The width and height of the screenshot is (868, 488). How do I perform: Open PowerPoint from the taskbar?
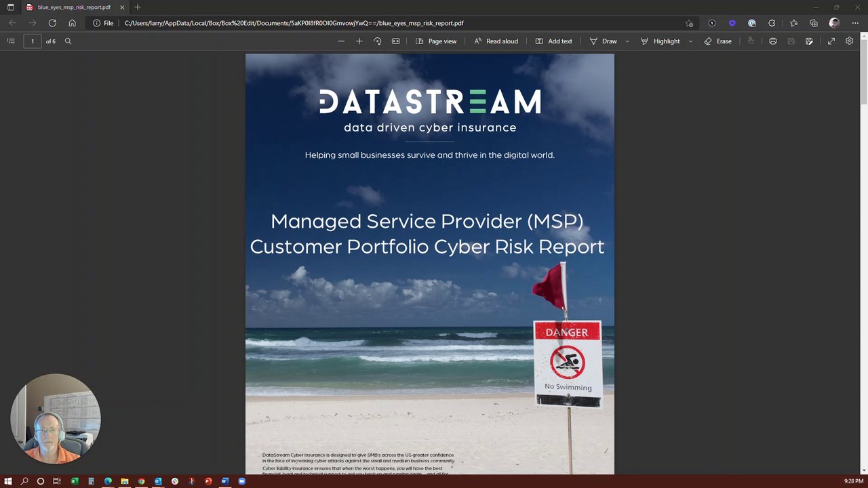tap(208, 481)
